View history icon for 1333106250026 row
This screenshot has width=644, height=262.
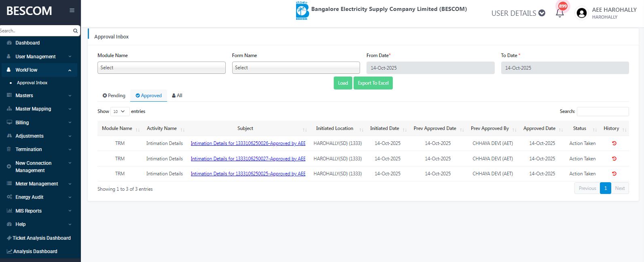(x=614, y=143)
